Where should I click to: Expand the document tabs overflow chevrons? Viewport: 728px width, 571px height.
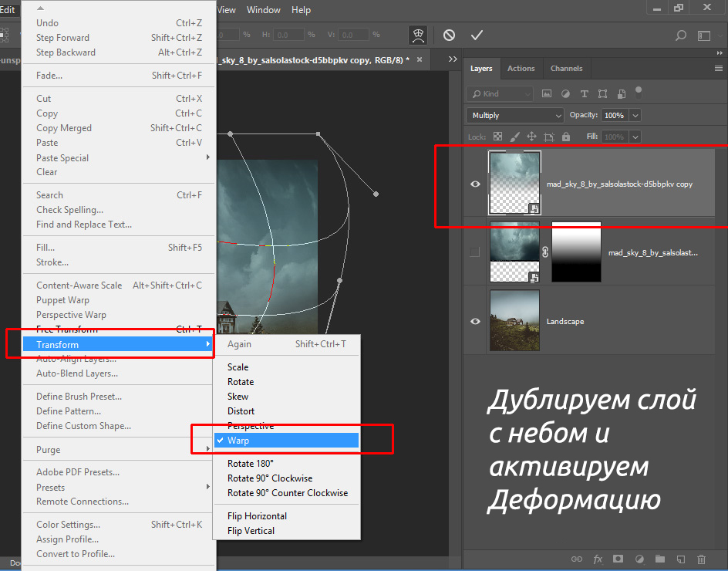pyautogui.click(x=453, y=59)
